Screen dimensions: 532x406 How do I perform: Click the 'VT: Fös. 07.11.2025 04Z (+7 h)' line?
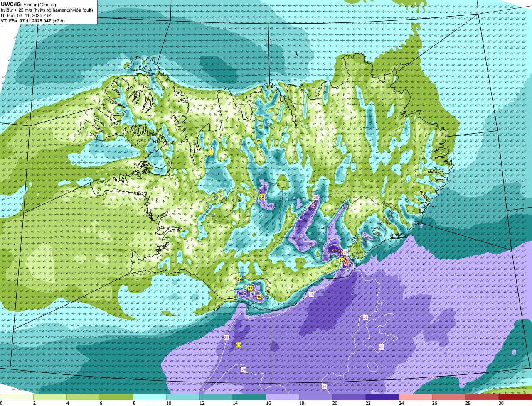[33, 21]
